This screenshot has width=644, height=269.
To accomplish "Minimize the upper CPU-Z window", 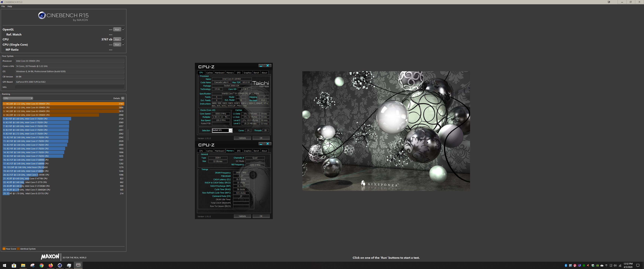I will 261,66.
